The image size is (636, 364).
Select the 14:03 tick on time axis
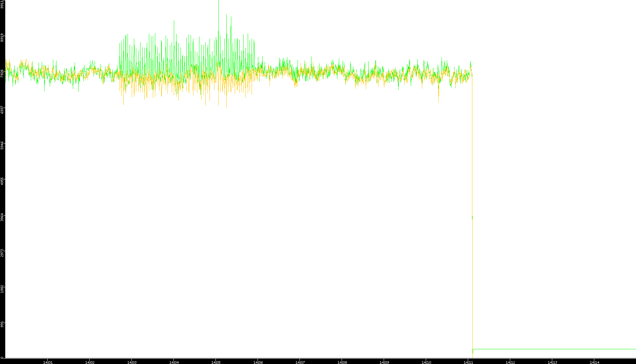[x=132, y=362]
